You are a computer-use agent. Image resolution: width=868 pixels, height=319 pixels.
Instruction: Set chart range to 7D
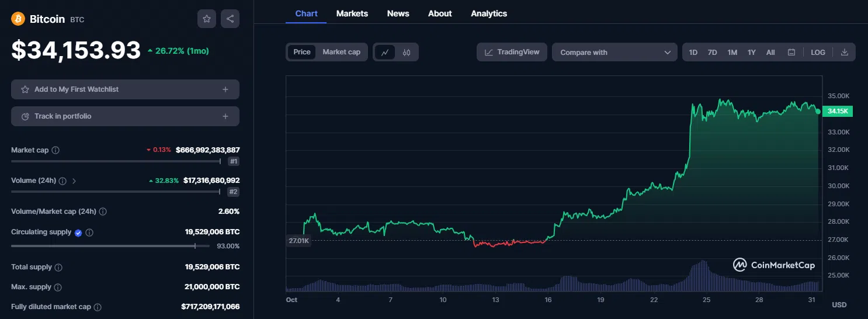tap(712, 52)
